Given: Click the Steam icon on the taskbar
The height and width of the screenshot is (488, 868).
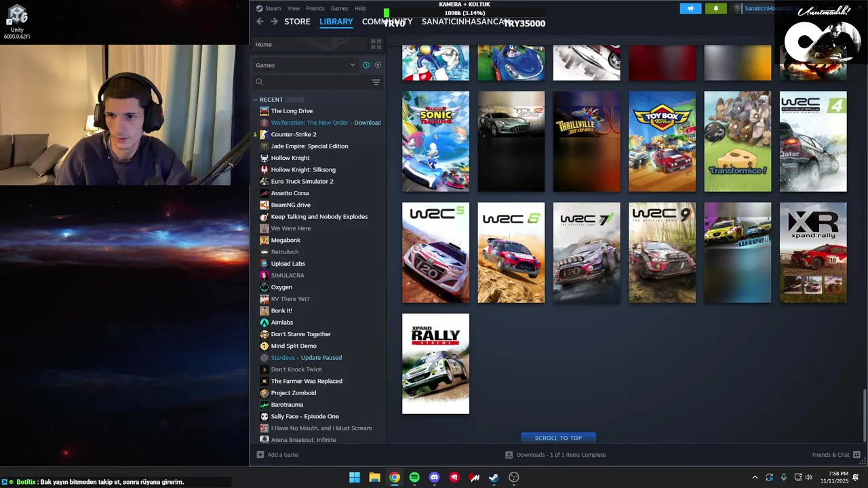Looking at the screenshot, I should click(494, 477).
